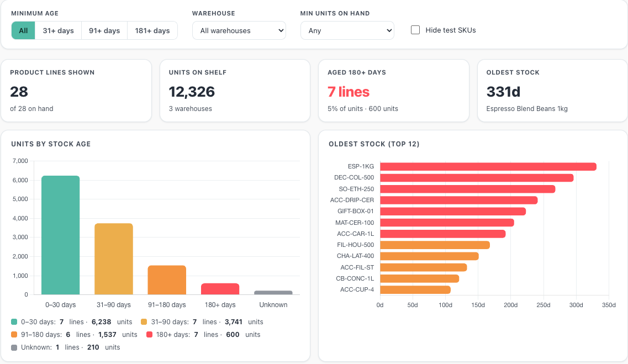
Task: Enable the Hide test SKUs checkbox
Action: 415,30
